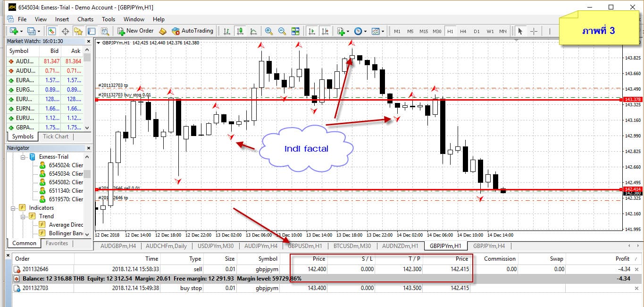
Task: Toggle the Navigator window star-folder icon
Action: (x=78, y=31)
